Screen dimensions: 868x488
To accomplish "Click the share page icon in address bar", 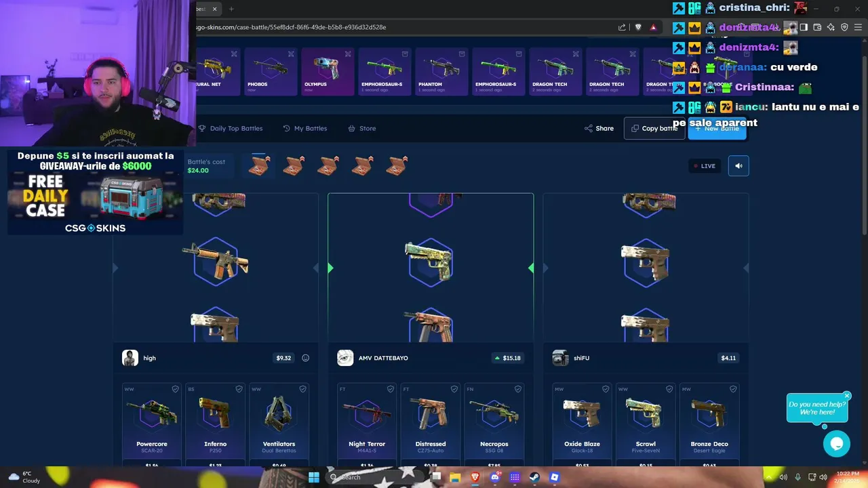I will click(622, 27).
